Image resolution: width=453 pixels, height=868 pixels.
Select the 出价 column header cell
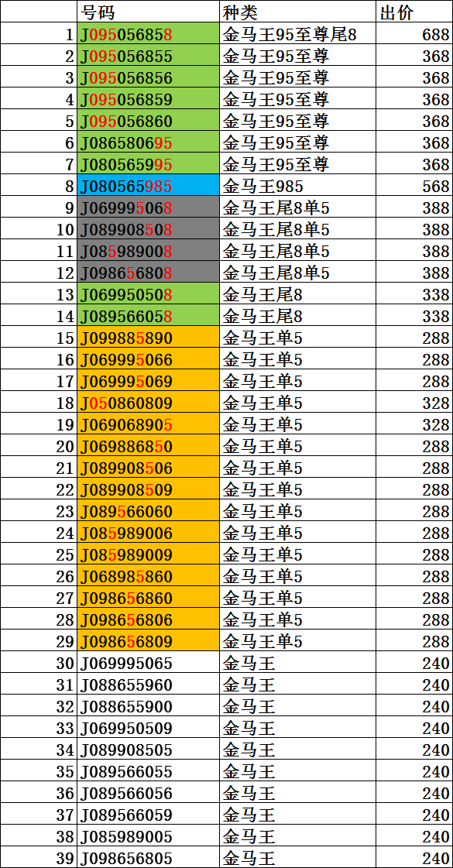coord(415,12)
